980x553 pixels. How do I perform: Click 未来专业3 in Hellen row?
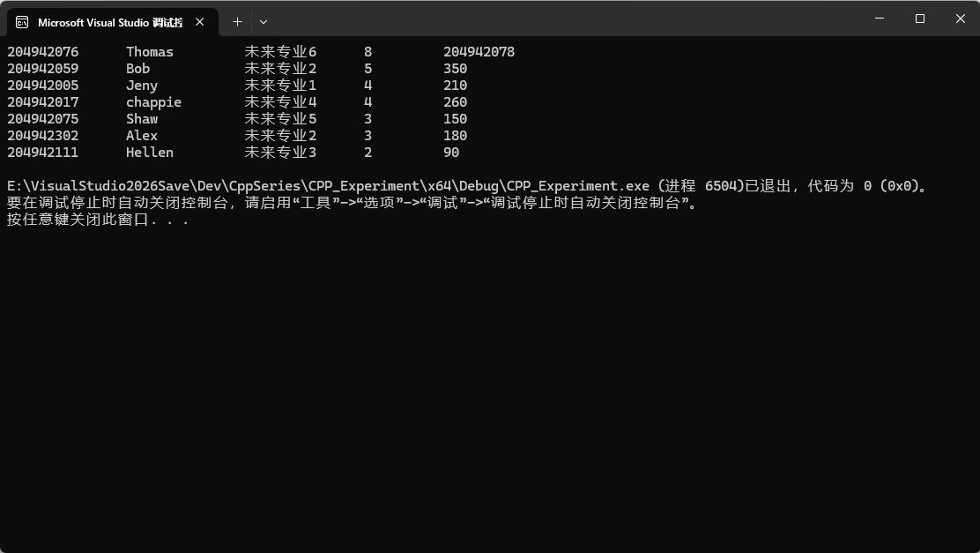click(x=280, y=153)
